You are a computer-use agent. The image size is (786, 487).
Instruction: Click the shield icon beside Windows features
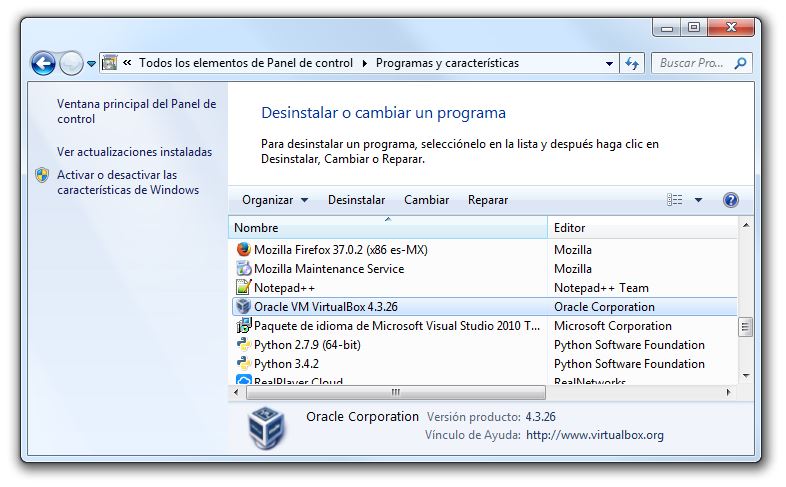tap(42, 175)
